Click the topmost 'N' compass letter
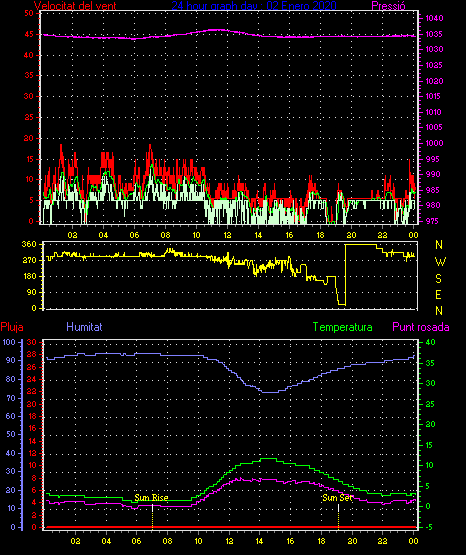The height and width of the screenshot is (555, 466). point(439,245)
